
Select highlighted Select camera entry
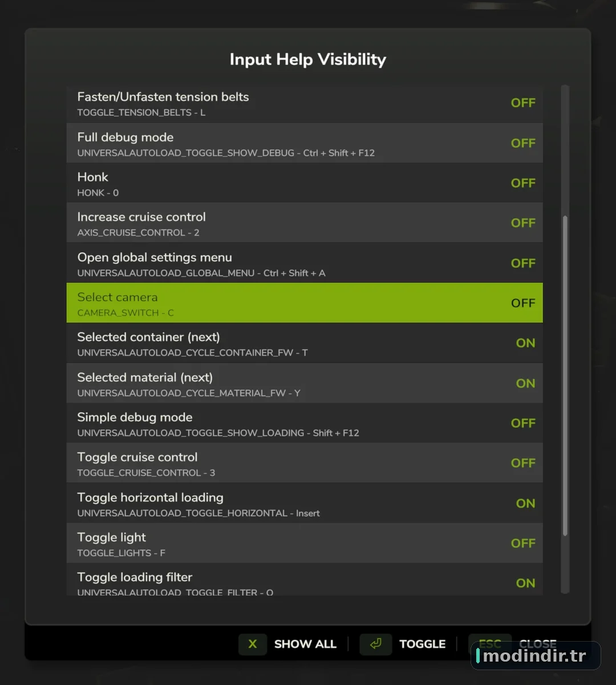tap(305, 303)
